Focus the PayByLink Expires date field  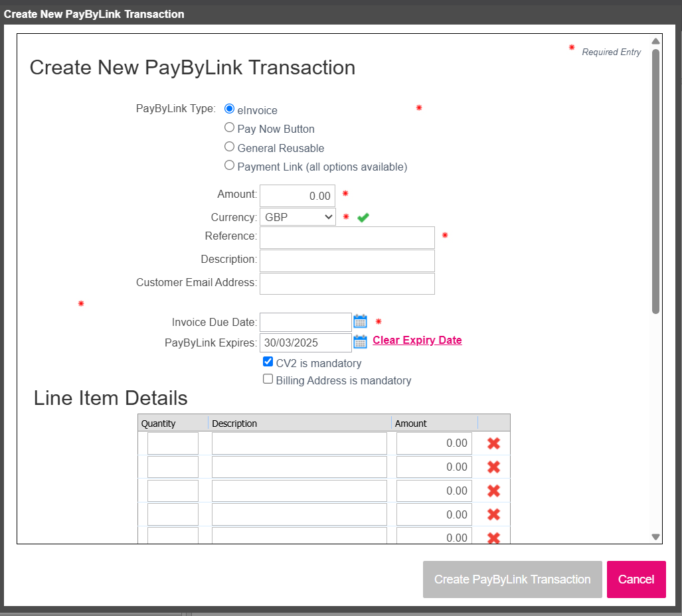click(305, 343)
